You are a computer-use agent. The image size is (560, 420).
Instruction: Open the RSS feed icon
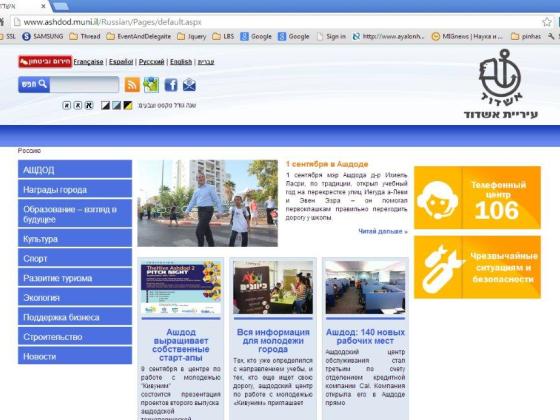[x=132, y=85]
